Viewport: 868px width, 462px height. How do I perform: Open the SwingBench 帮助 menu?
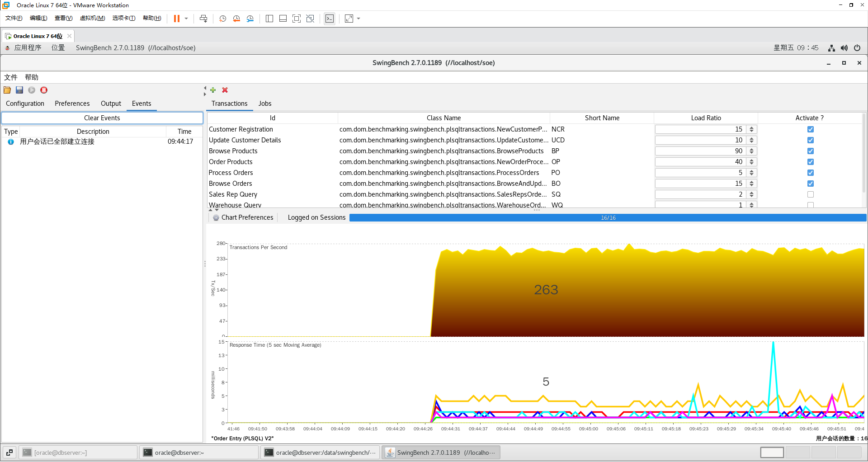[32, 77]
